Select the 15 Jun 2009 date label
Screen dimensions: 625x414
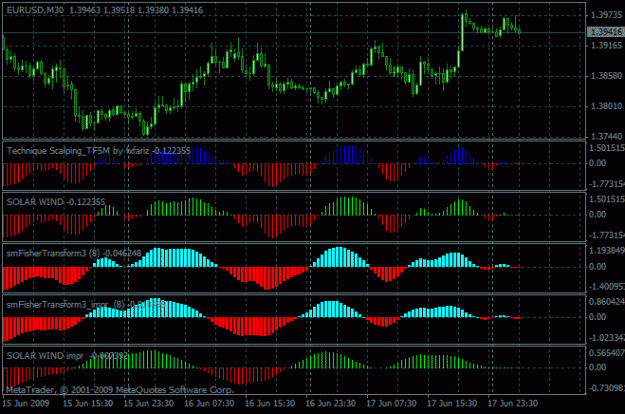(x=26, y=403)
